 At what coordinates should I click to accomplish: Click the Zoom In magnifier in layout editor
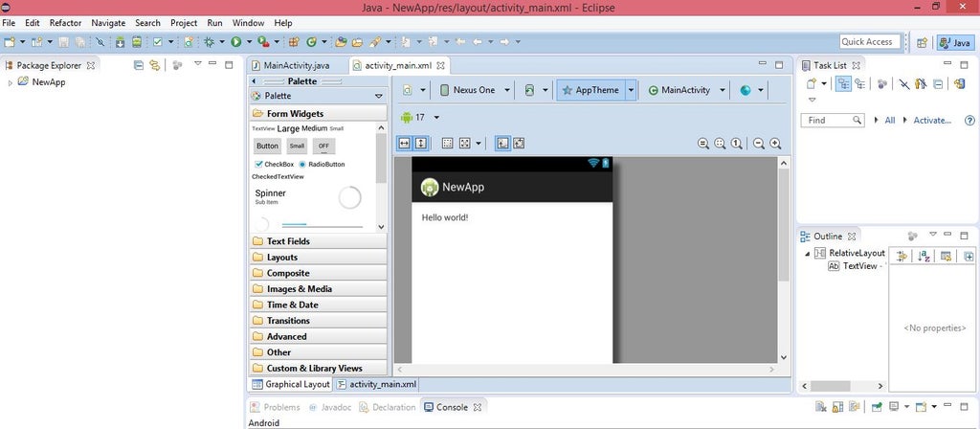pyautogui.click(x=775, y=144)
